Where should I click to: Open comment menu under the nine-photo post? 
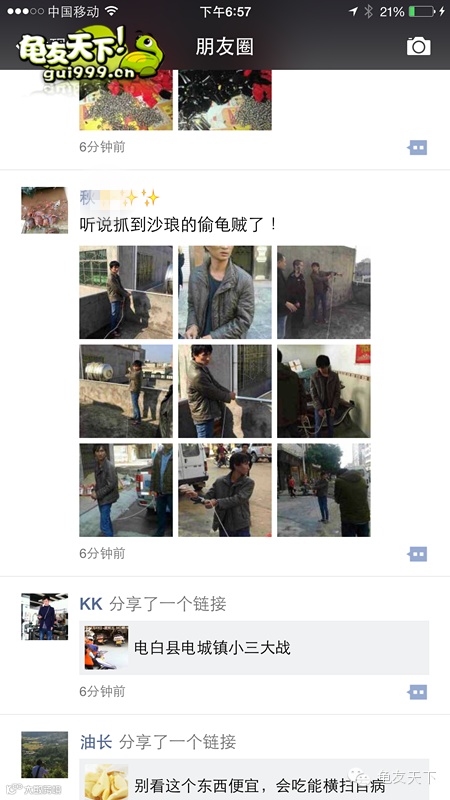click(x=417, y=554)
